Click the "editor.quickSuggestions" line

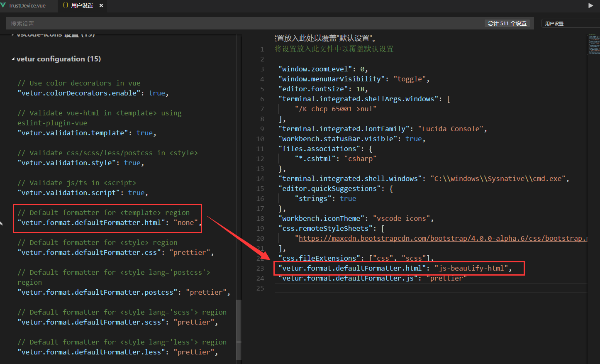[336, 188]
